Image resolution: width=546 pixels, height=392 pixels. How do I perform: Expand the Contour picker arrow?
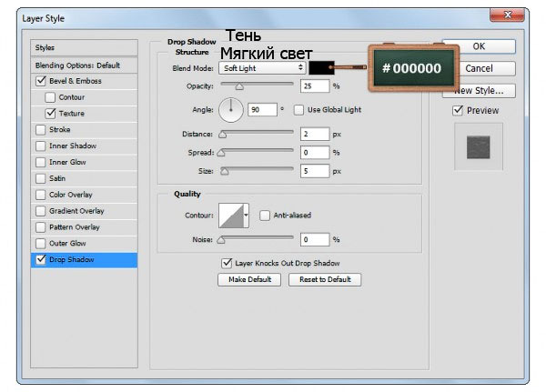pos(247,216)
